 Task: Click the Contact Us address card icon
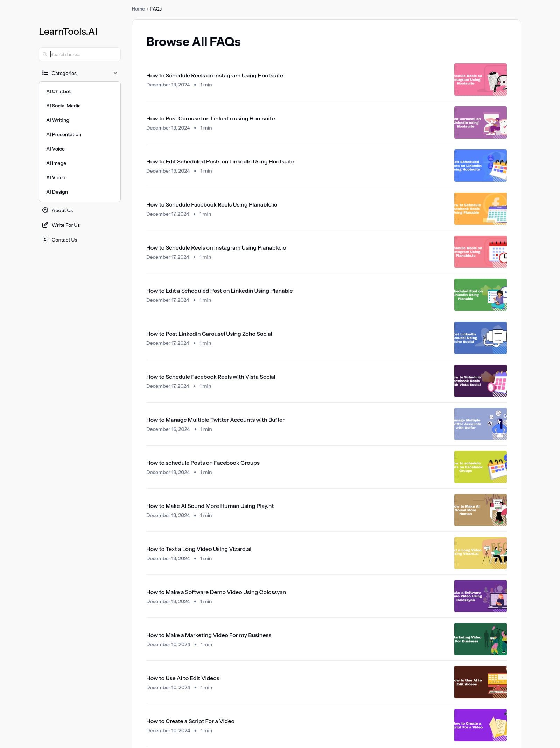[x=45, y=239]
